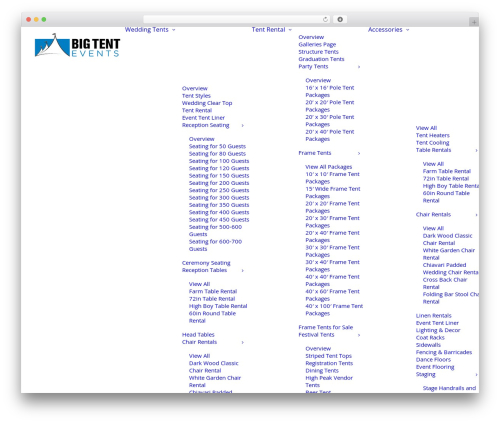Expand Wedding Tents dropdown arrow

pos(174,30)
